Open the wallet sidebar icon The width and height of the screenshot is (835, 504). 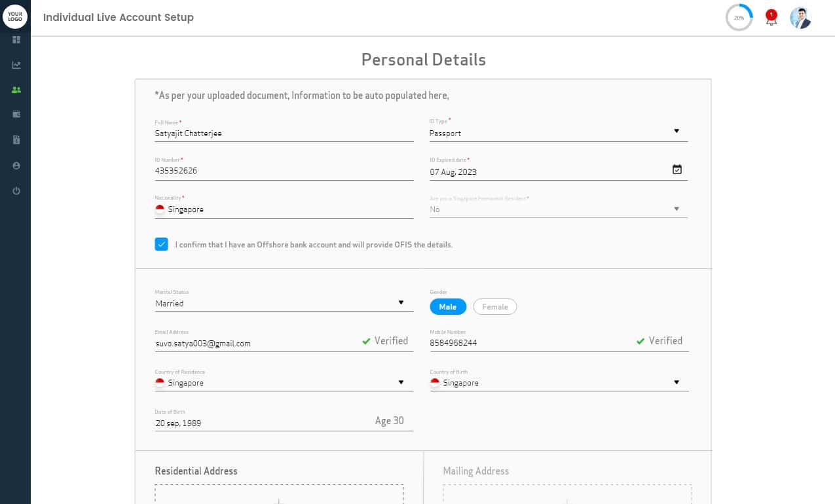point(16,114)
